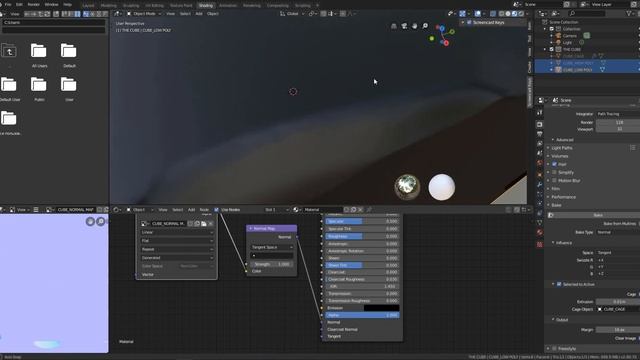Open the View Layer properties tab icon

[540, 144]
